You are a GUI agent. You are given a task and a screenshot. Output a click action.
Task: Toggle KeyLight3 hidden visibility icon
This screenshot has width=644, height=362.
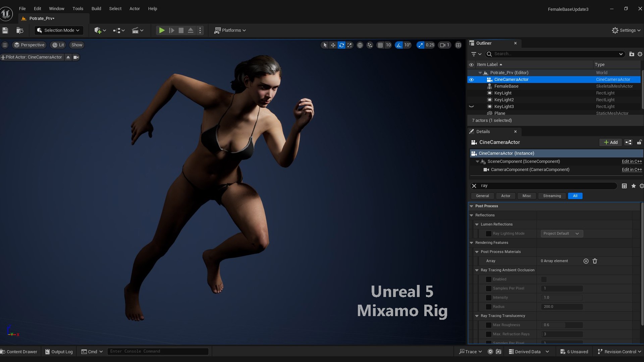pyautogui.click(x=471, y=107)
